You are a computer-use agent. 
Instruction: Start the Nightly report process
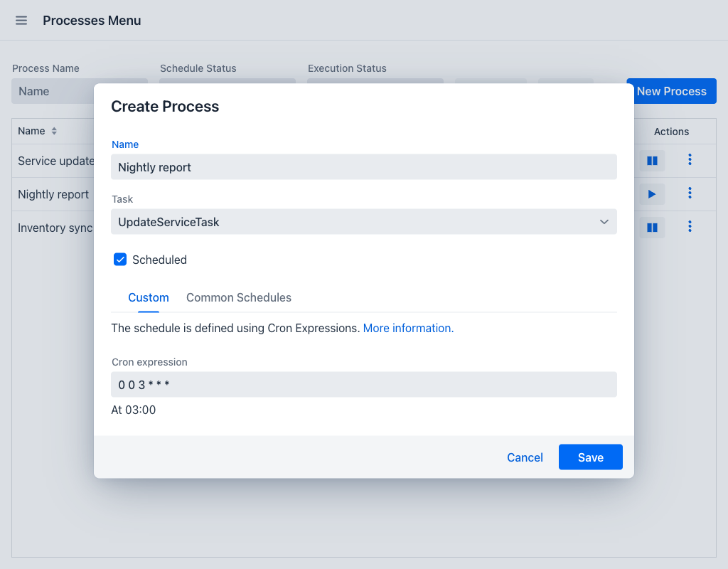coord(652,194)
